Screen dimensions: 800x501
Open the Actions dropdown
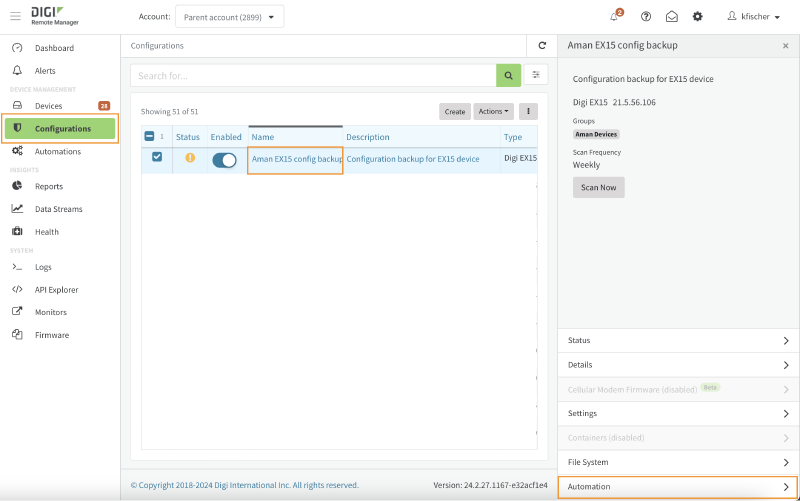[493, 111]
